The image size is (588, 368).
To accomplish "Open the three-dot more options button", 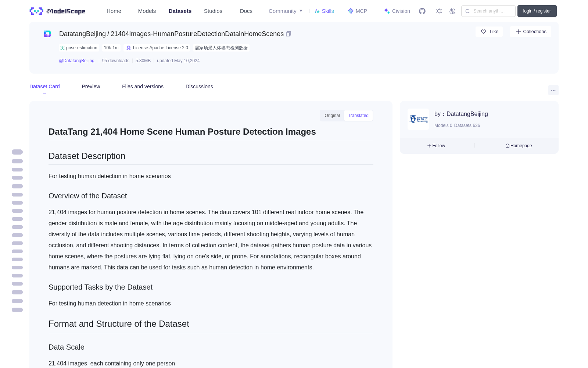I will coord(553,90).
